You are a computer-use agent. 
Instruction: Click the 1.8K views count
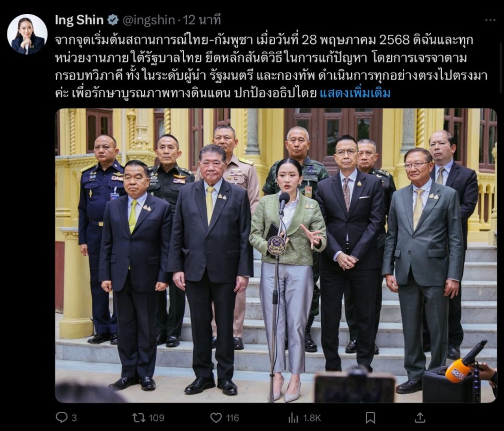[x=312, y=418]
